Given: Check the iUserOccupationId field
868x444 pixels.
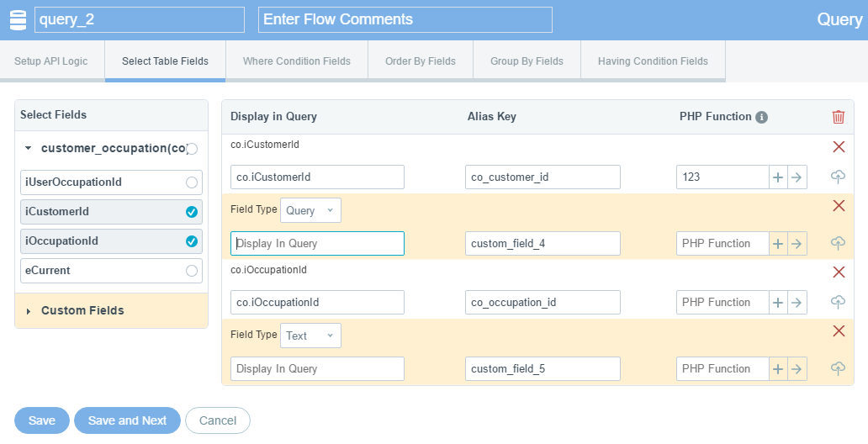Looking at the screenshot, I should pos(192,182).
